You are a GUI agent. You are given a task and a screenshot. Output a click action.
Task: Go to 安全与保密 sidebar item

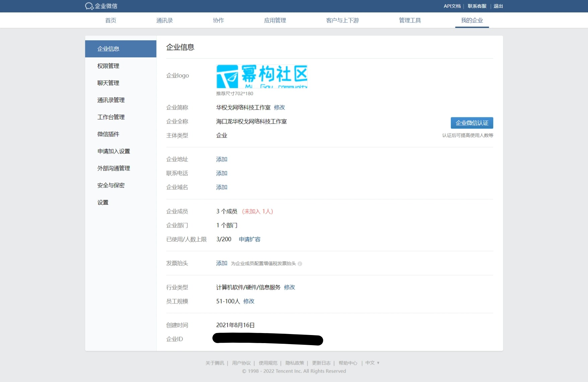tap(121, 185)
